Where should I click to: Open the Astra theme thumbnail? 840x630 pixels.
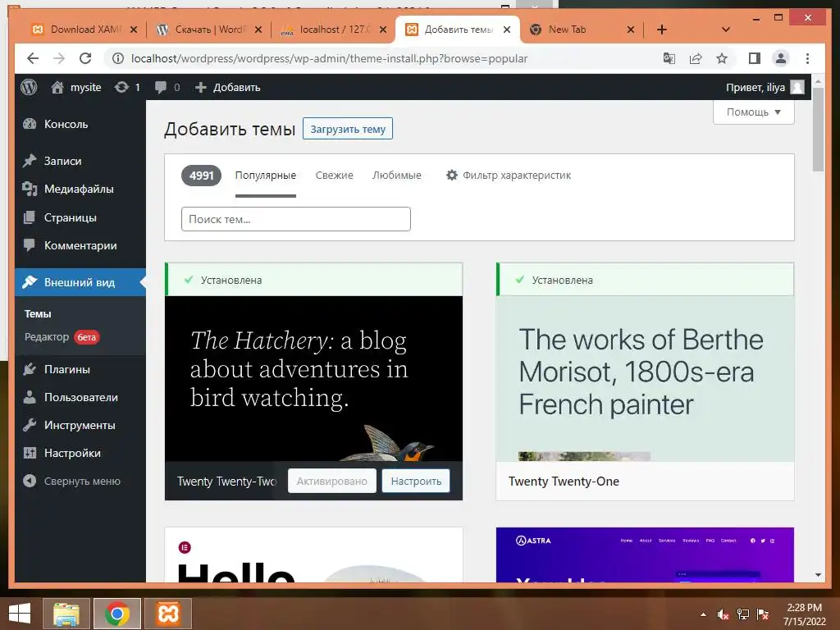[645, 555]
